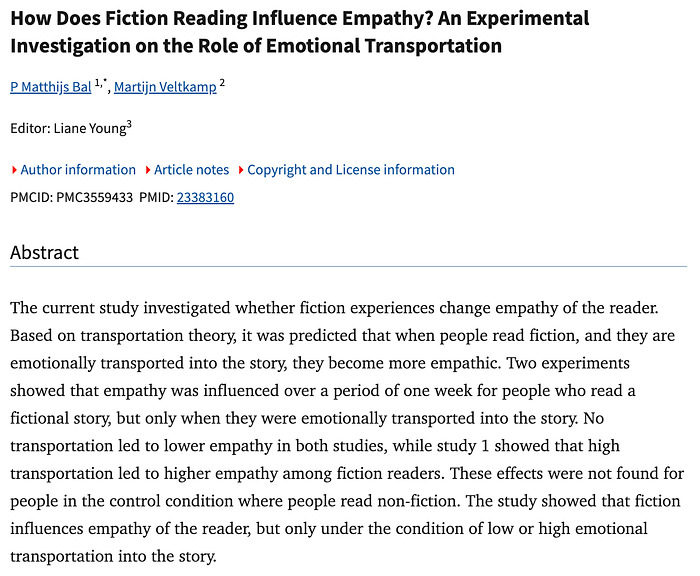Click the triangle before Copyright and License information
This screenshot has height=576, width=700.
240,170
